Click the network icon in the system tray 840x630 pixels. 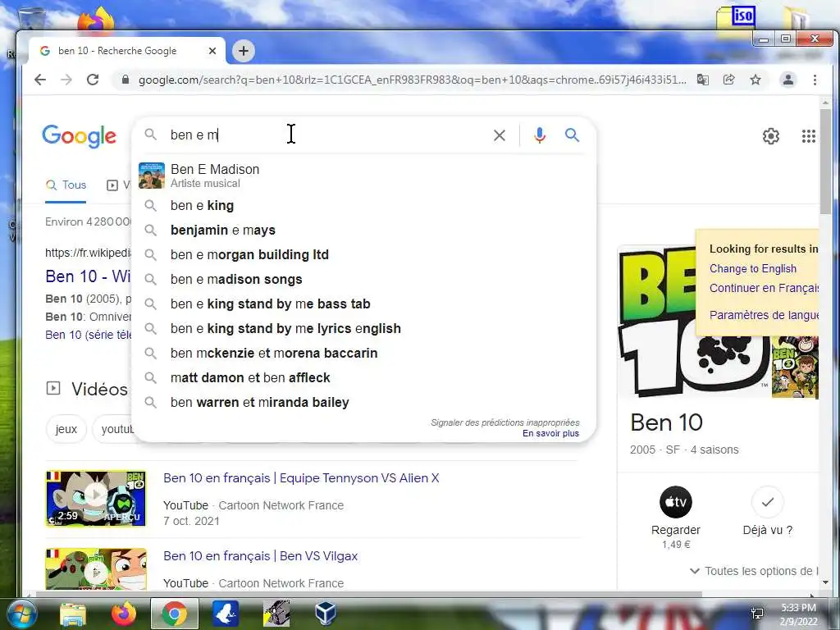(x=757, y=614)
